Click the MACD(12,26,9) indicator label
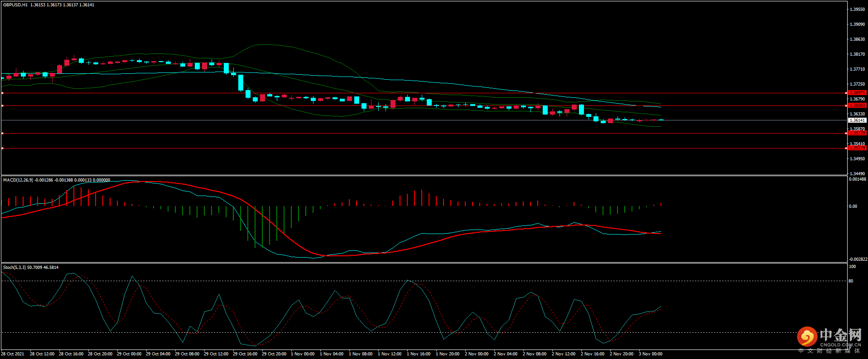Viewport: 868px width, 359px height. (x=18, y=180)
